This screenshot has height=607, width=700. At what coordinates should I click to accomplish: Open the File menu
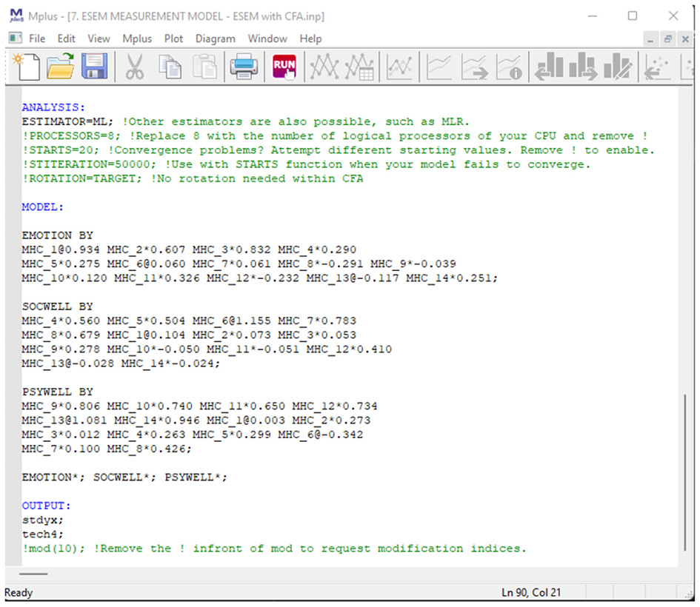tap(37, 38)
